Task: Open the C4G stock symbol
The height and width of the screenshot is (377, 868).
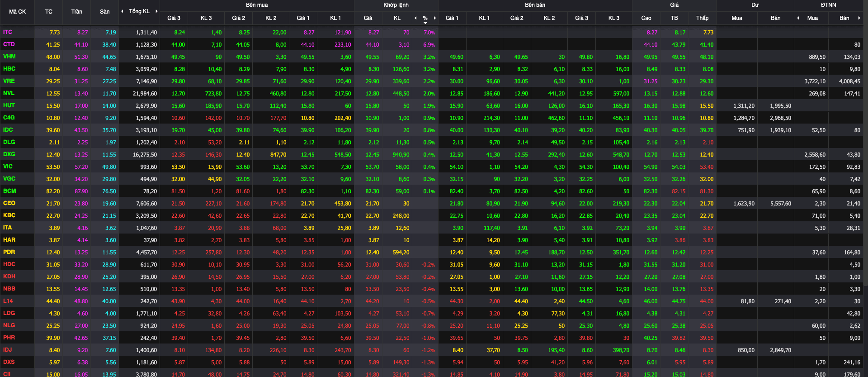Action: (x=9, y=118)
